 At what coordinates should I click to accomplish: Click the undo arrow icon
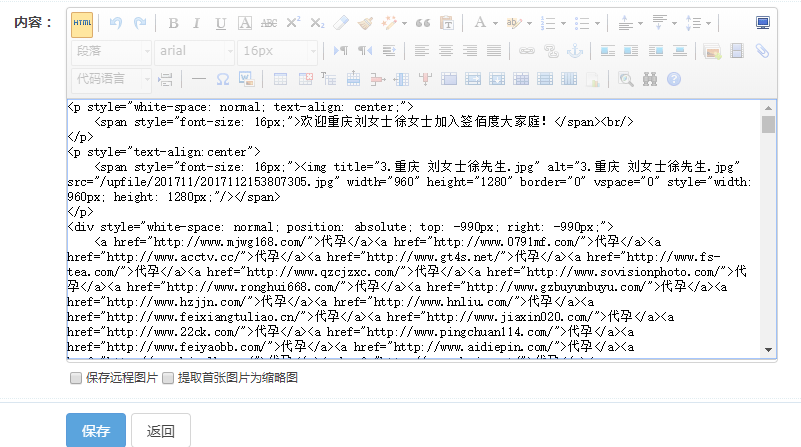coord(115,23)
